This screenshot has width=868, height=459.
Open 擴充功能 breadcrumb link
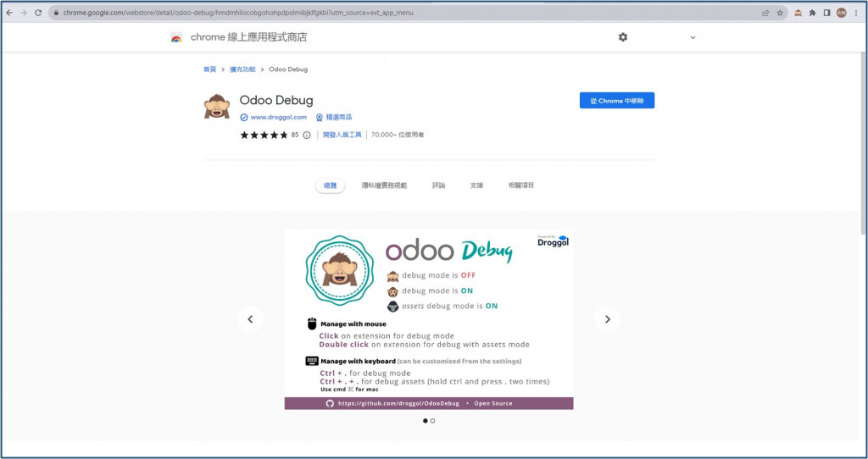coord(243,69)
